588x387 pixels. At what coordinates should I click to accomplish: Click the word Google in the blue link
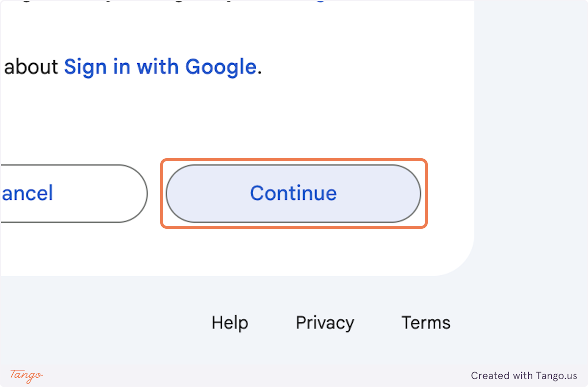click(220, 67)
